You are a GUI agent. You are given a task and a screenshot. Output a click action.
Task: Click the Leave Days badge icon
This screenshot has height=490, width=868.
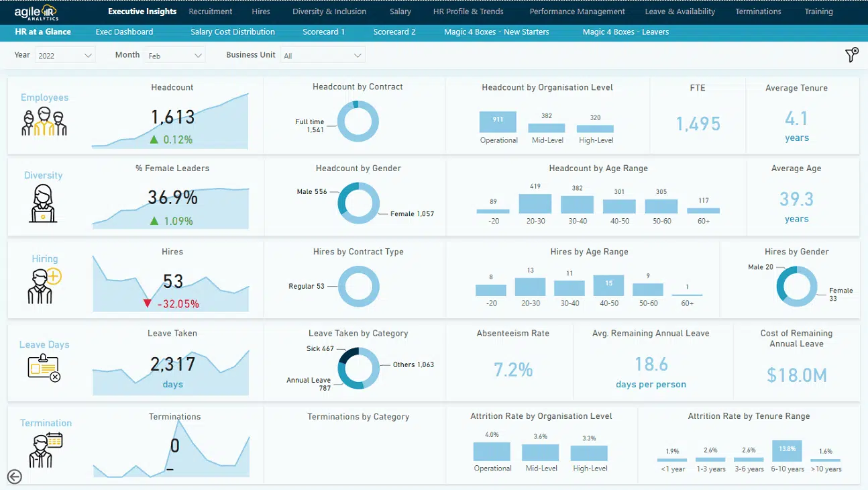(x=42, y=366)
